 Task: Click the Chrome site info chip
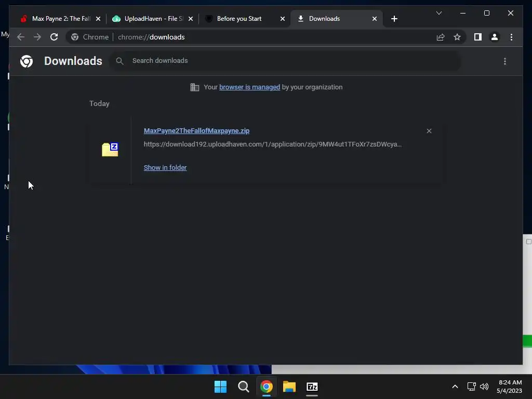90,37
